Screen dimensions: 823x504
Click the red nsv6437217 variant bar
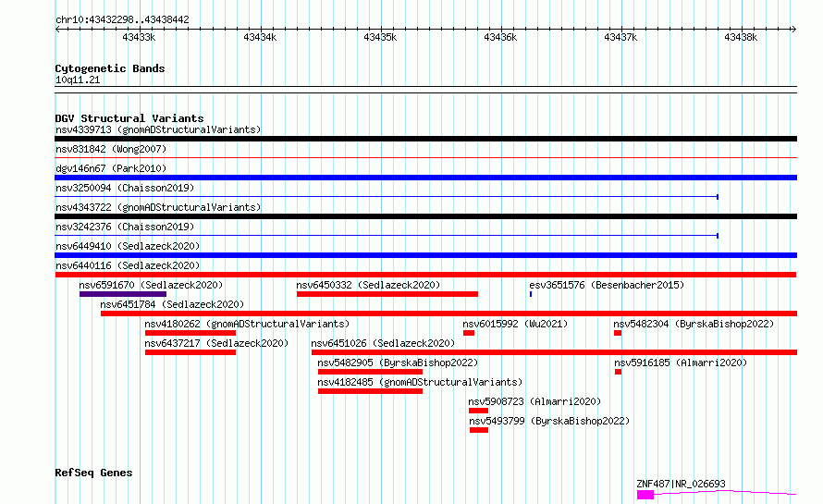(190, 352)
